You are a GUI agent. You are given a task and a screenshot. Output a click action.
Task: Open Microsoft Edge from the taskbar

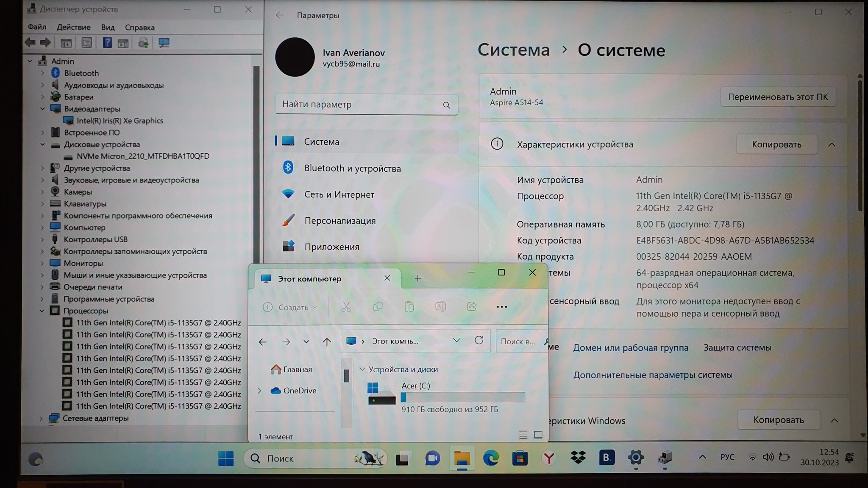click(491, 458)
